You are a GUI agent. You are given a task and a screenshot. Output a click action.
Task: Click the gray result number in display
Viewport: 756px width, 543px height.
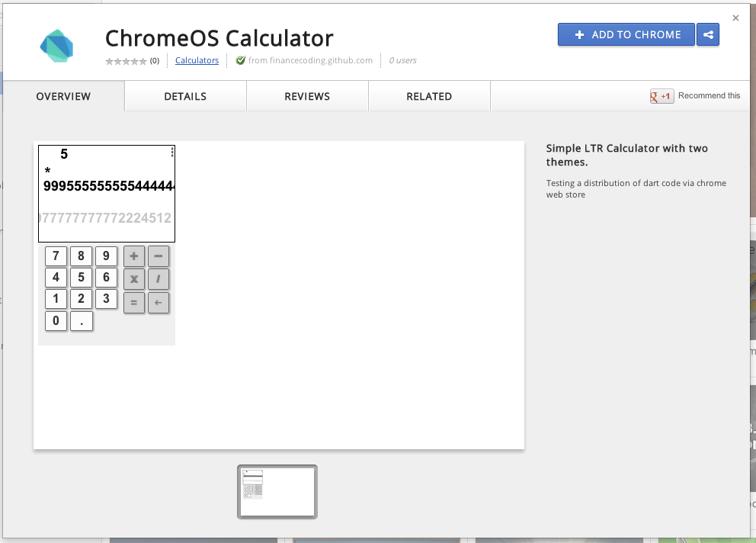coord(105,218)
